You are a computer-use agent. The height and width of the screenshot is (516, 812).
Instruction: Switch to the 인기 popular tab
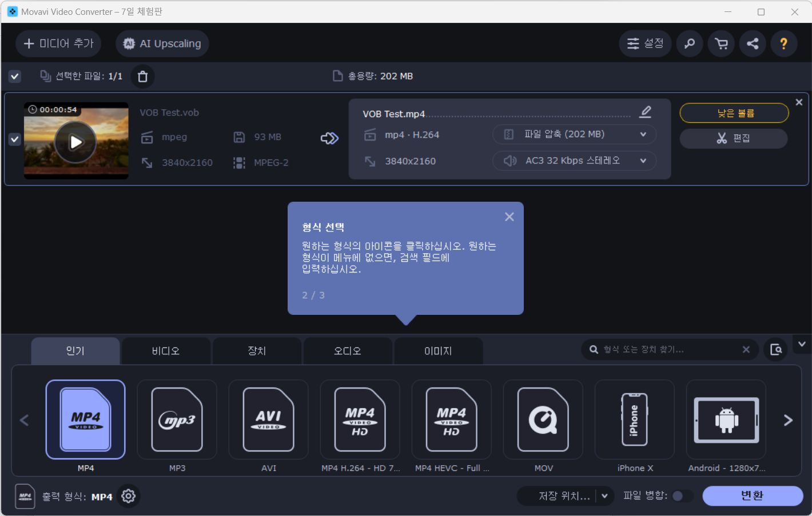(x=75, y=351)
